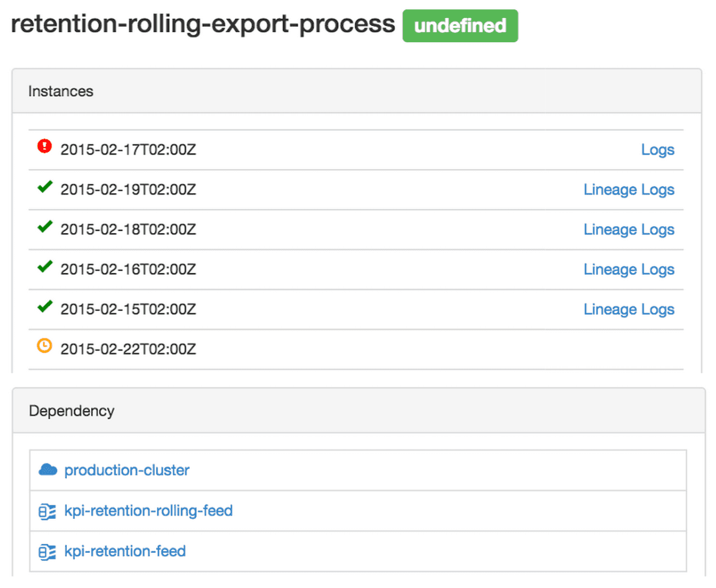
Task: Click the feed icon beside kpi-retention-rolling-feed
Action: (47, 512)
